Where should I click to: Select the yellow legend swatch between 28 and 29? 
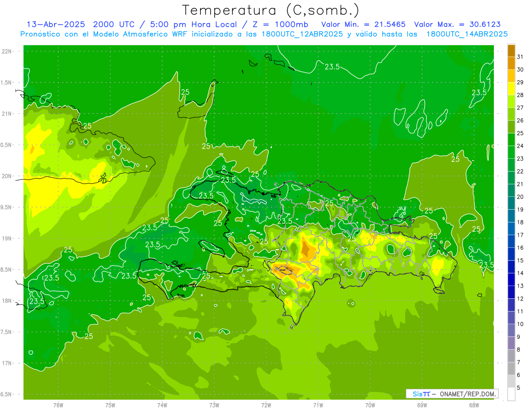(511, 89)
